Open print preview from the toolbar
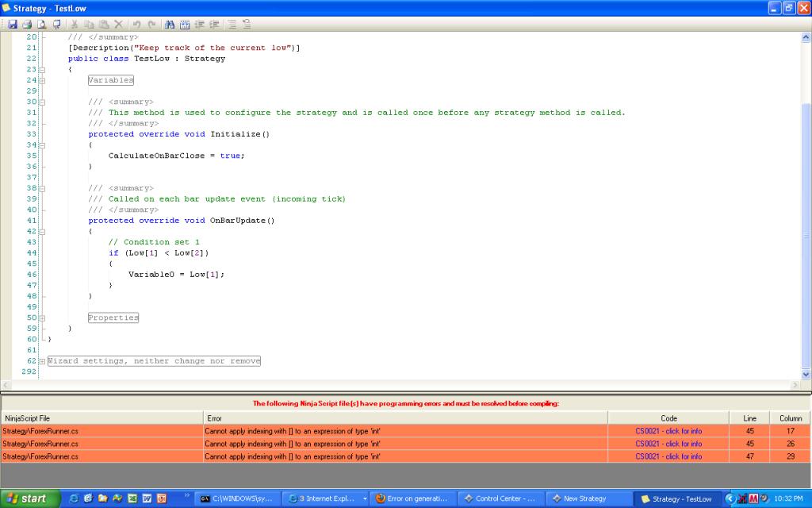Screen dimensions: 812x508 click(41, 25)
